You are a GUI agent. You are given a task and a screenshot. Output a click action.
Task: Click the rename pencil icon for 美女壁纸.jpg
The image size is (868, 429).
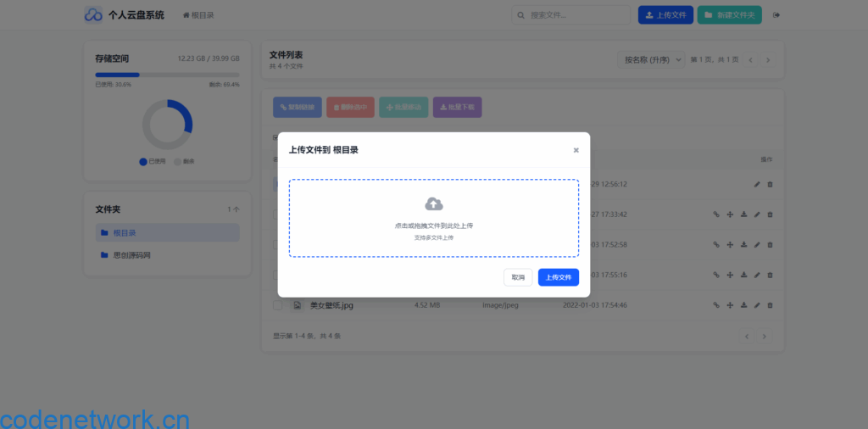pyautogui.click(x=757, y=305)
